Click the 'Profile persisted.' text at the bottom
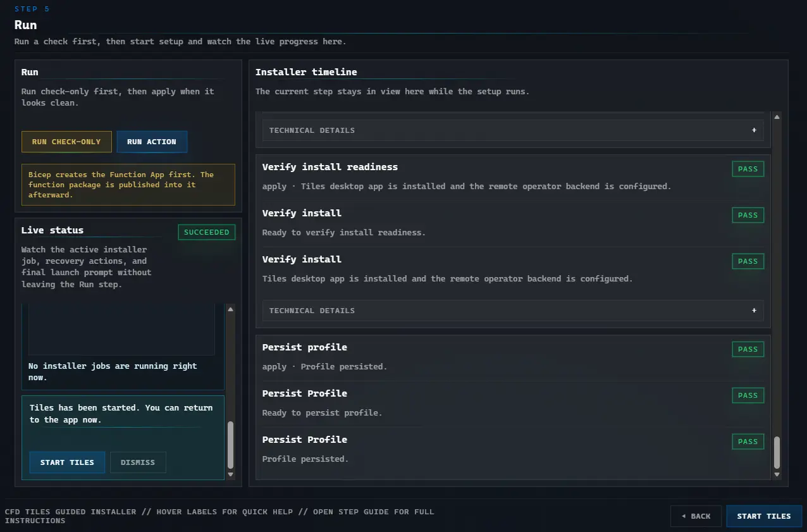The height and width of the screenshot is (532, 807). 305,459
